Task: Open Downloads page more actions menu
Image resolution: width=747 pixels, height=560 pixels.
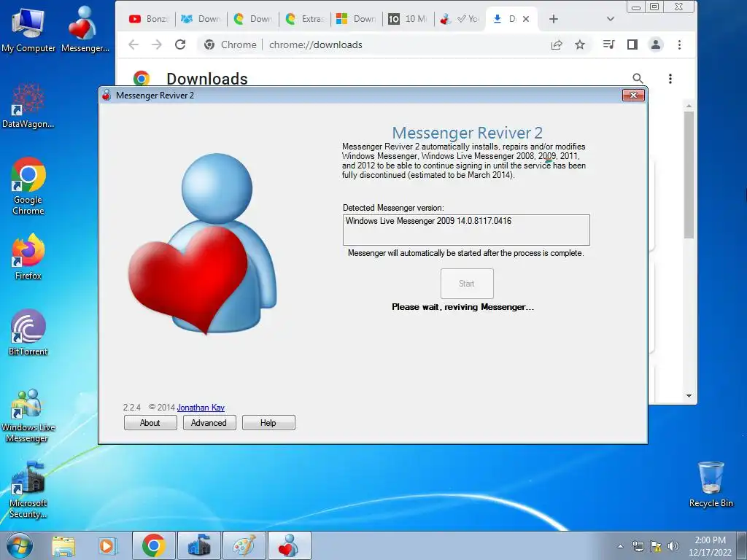Action: [670, 79]
